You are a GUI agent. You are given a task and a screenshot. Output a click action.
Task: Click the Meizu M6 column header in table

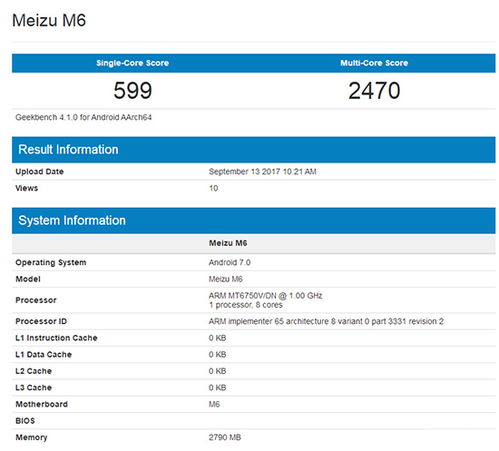tap(228, 243)
